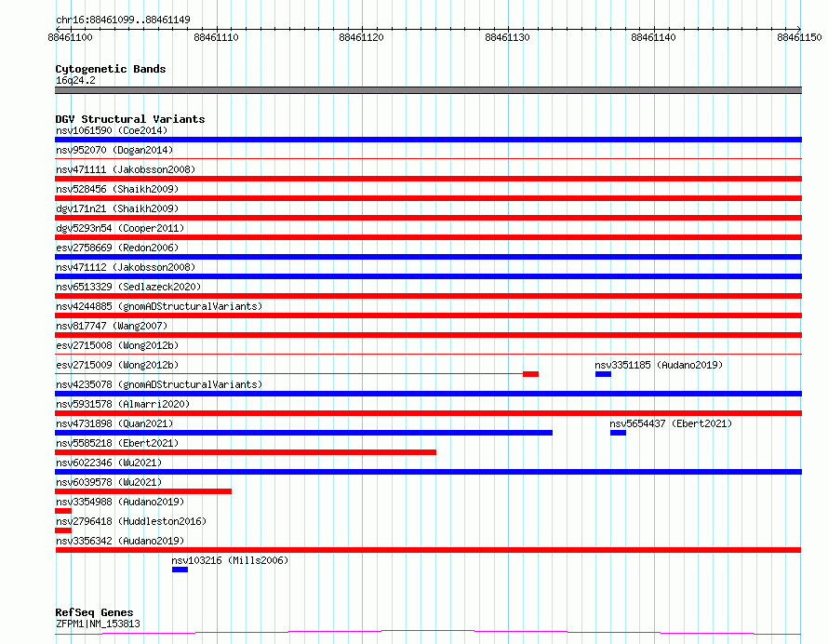Click nsv5654437 (Ebert2021) label
Viewport: 828px width, 644px height.
pos(671,423)
